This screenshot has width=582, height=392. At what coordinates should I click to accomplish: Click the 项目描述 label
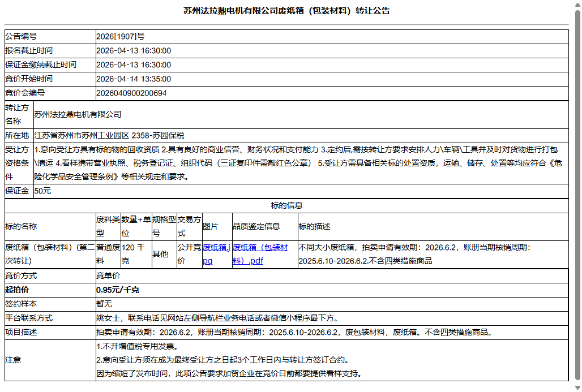[21, 332]
